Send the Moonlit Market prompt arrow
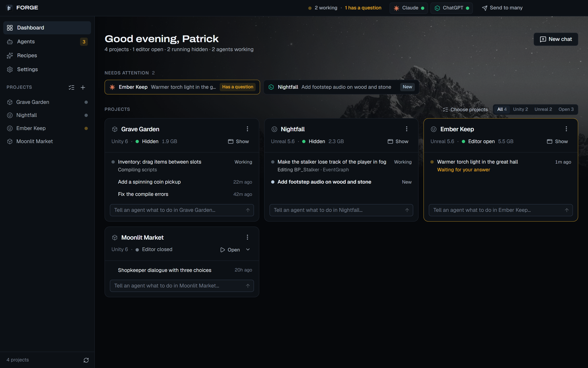The height and width of the screenshot is (368, 588). (x=248, y=286)
